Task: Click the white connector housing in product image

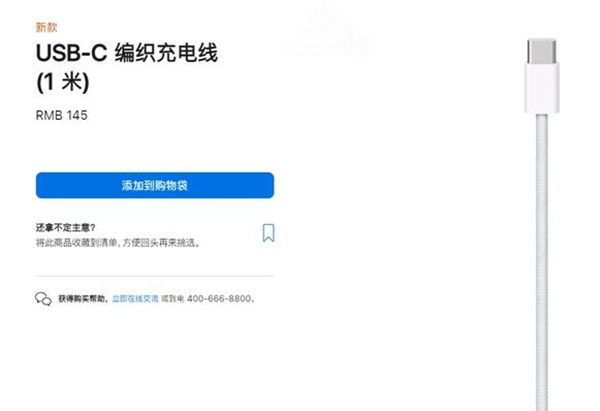Action: click(541, 88)
